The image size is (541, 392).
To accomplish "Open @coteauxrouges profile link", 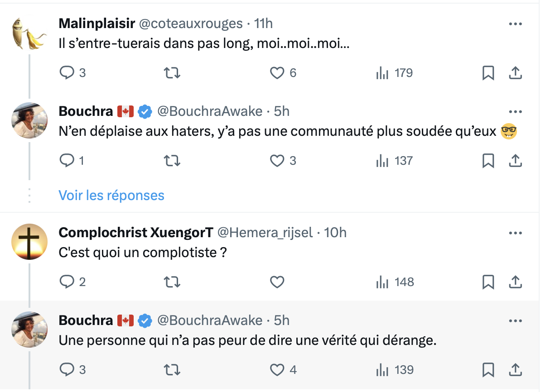I will click(x=190, y=24).
